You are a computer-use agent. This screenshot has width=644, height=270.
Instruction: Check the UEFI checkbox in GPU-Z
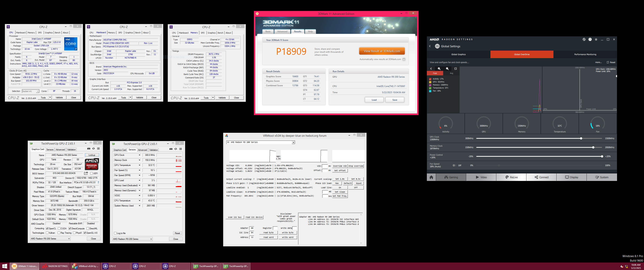point(92,173)
